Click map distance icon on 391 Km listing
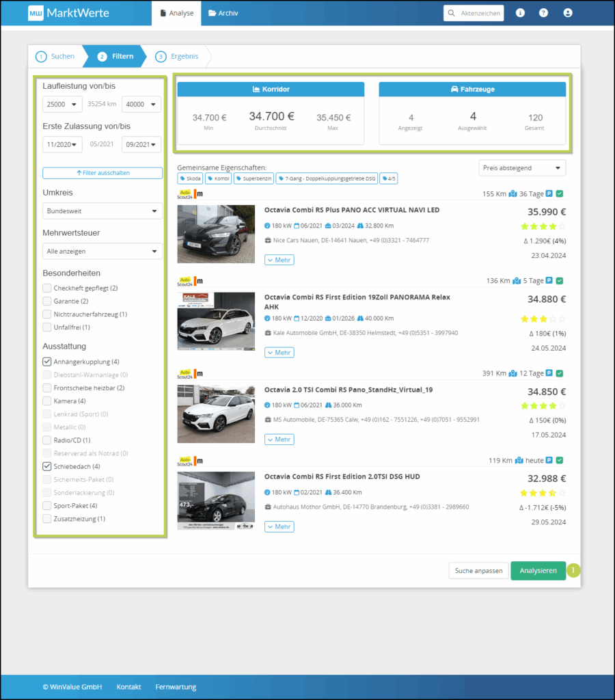 click(x=512, y=373)
